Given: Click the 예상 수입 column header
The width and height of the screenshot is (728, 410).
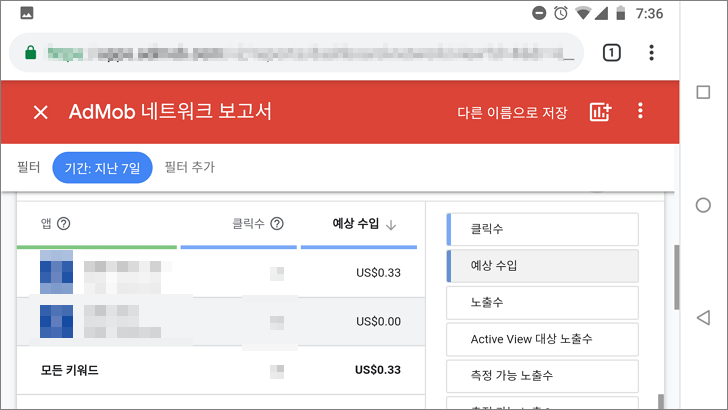Looking at the screenshot, I should click(x=356, y=224).
